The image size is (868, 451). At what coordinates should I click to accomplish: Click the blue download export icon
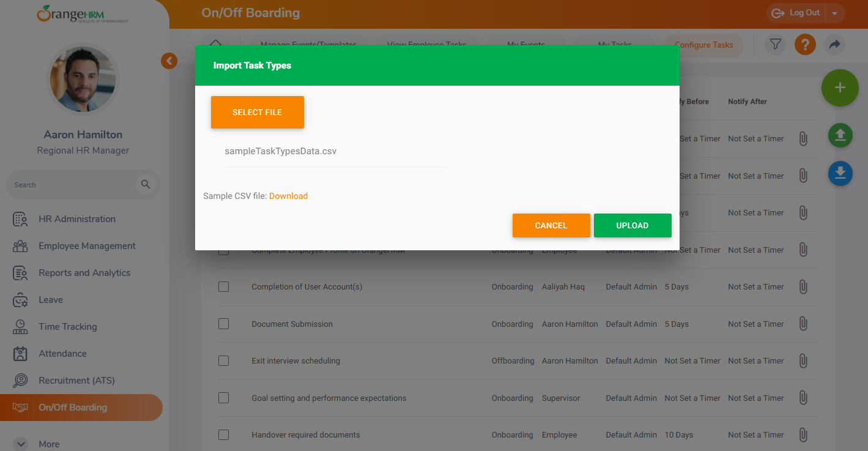840,174
